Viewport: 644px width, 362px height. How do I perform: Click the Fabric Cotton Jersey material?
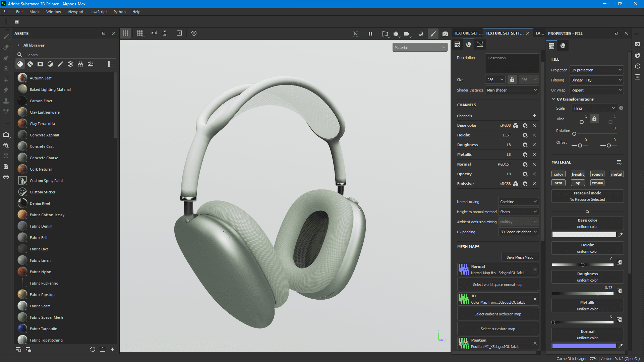click(47, 215)
